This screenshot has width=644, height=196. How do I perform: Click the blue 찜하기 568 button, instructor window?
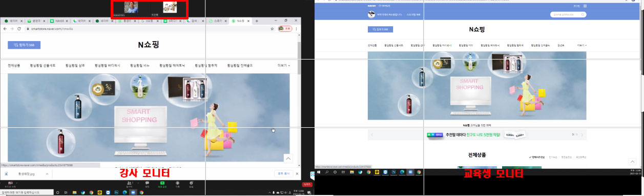pyautogui.click(x=24, y=45)
